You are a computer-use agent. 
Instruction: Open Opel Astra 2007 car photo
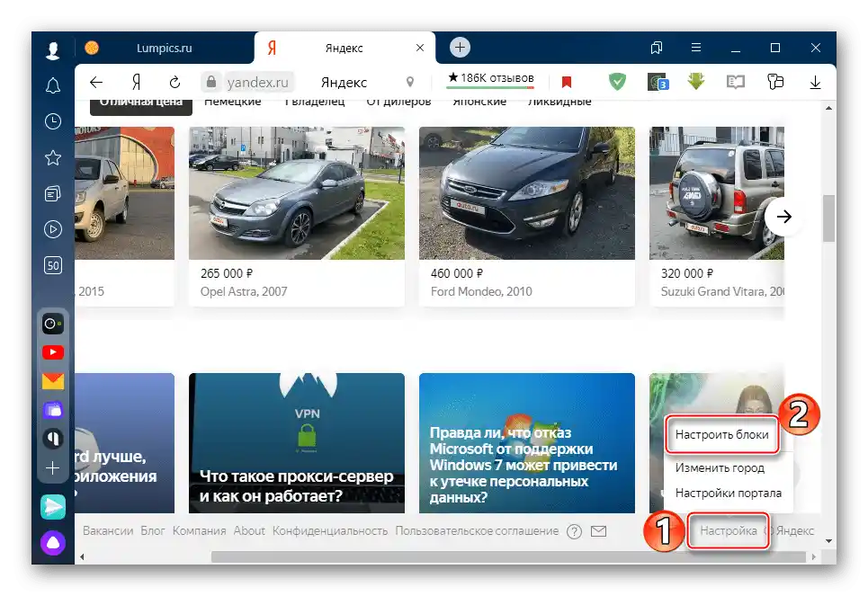pyautogui.click(x=297, y=193)
